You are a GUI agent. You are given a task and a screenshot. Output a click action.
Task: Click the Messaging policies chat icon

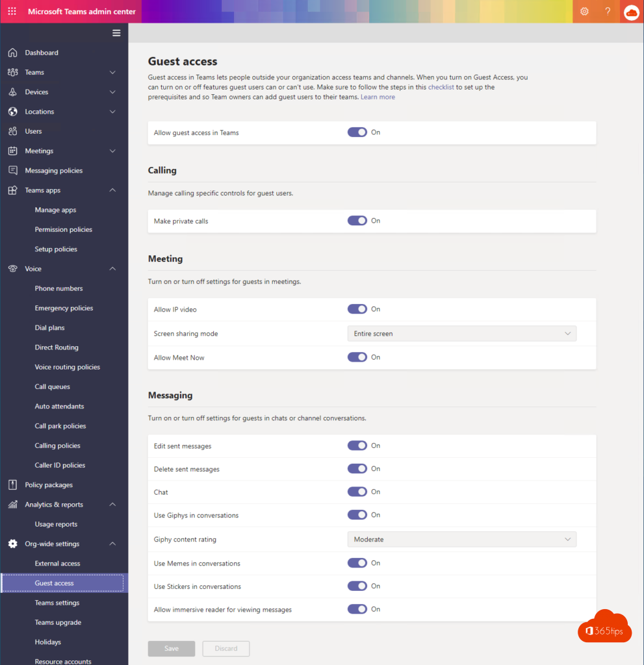13,171
